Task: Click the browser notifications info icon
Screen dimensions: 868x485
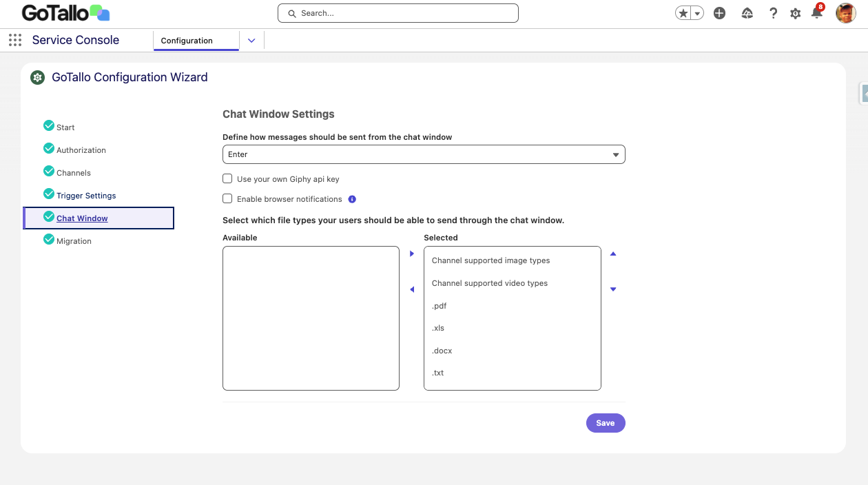Action: point(352,199)
